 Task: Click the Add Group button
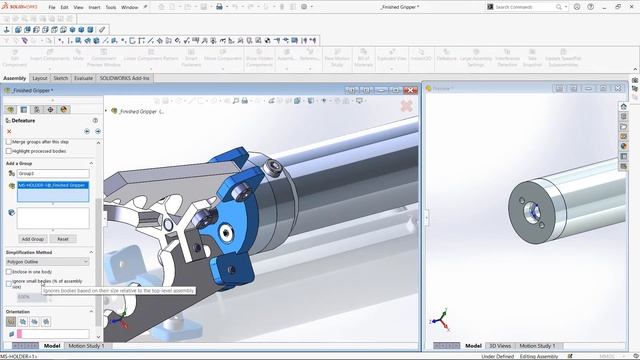33,239
